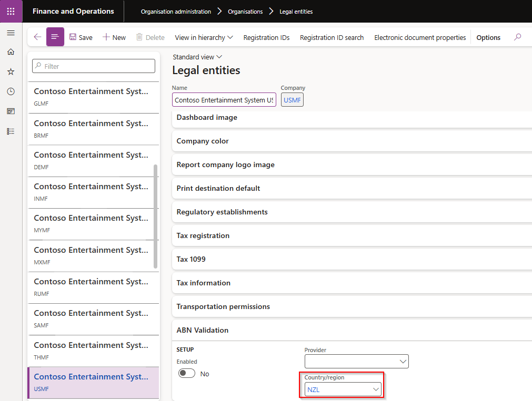This screenshot has width=532, height=401.
Task: Open Electronic document properties
Action: (x=420, y=37)
